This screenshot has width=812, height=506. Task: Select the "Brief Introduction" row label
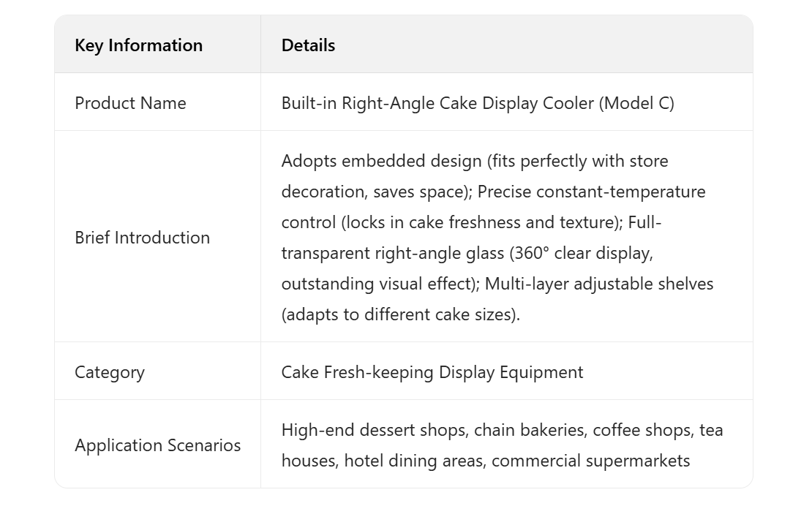pyautogui.click(x=142, y=238)
